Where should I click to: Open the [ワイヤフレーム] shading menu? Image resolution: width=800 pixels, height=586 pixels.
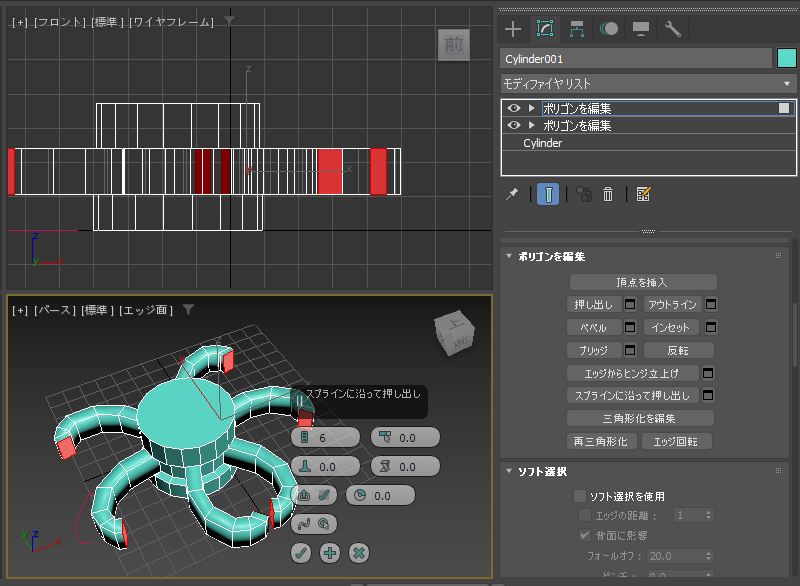pos(171,22)
